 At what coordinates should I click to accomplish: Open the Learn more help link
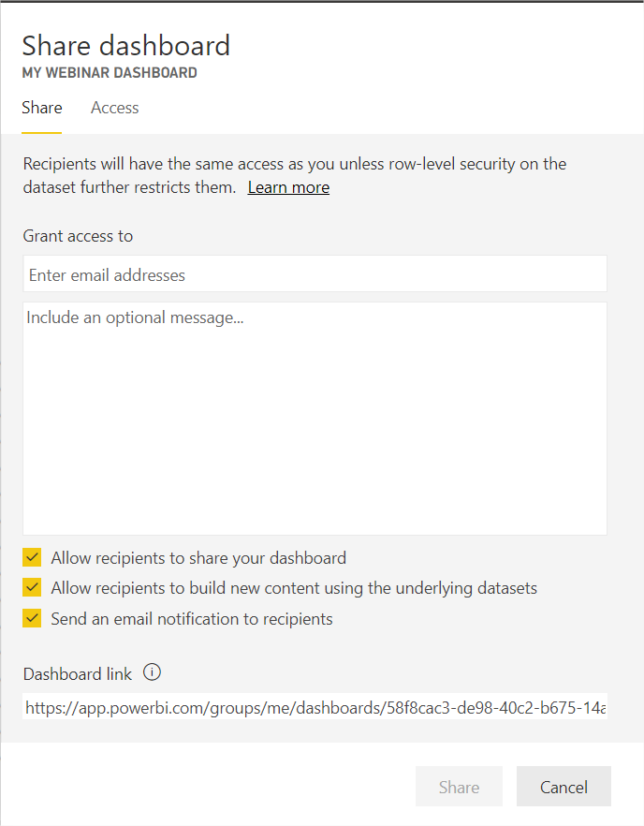[x=288, y=187]
